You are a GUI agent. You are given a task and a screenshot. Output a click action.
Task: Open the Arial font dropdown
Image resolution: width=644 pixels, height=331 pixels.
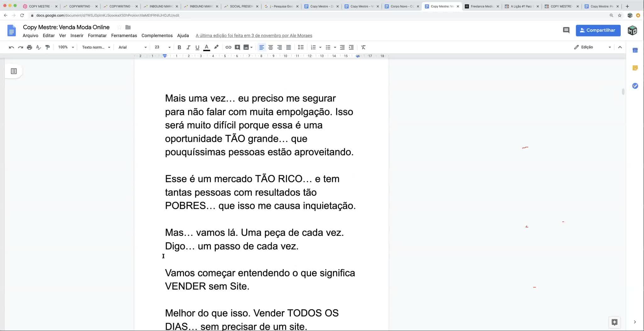pyautogui.click(x=132, y=47)
